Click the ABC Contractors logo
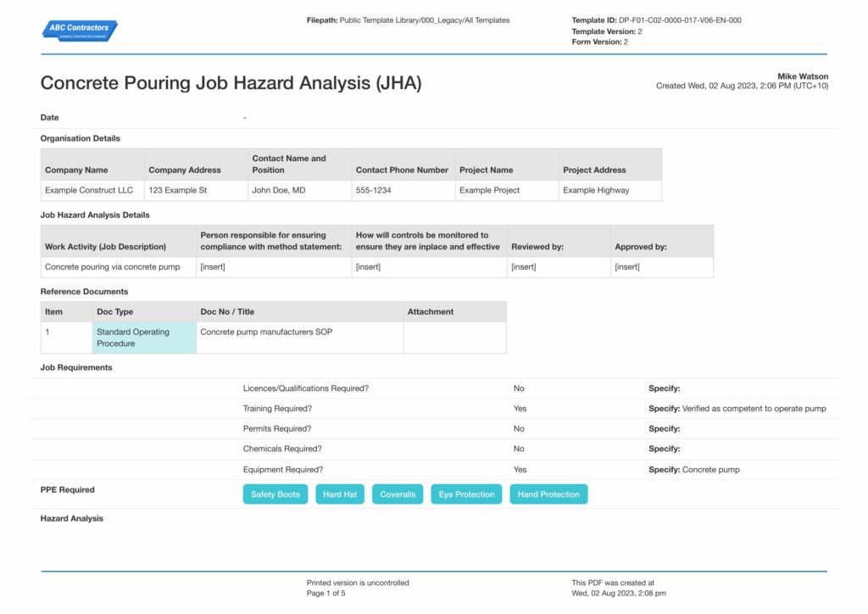The image size is (868, 614). [80, 31]
